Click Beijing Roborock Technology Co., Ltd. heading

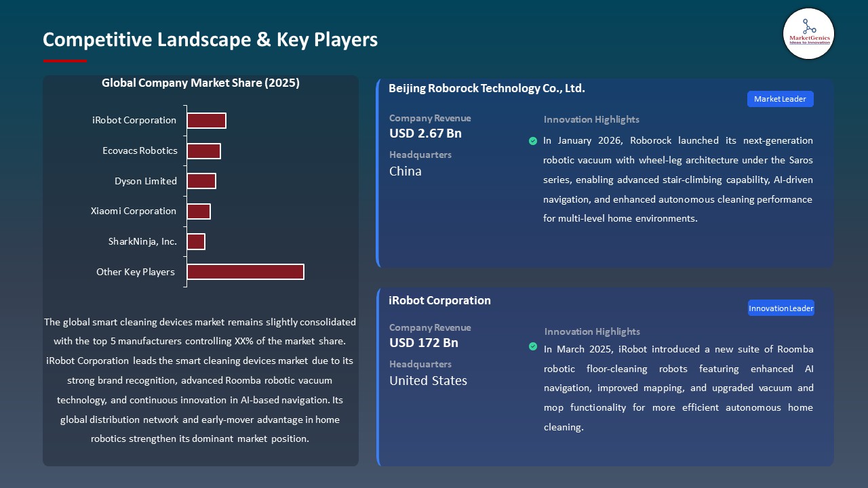pos(487,88)
